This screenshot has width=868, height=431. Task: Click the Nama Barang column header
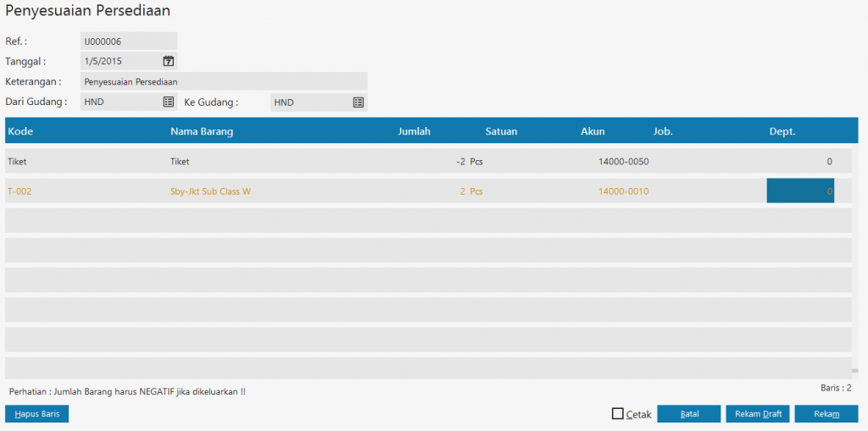(x=202, y=131)
